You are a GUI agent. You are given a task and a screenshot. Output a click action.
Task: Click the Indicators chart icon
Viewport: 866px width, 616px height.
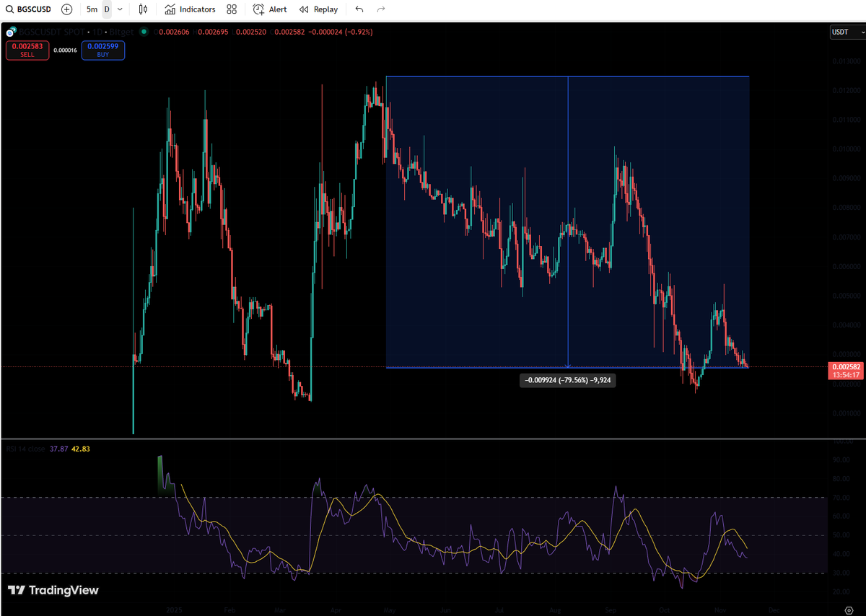[170, 9]
